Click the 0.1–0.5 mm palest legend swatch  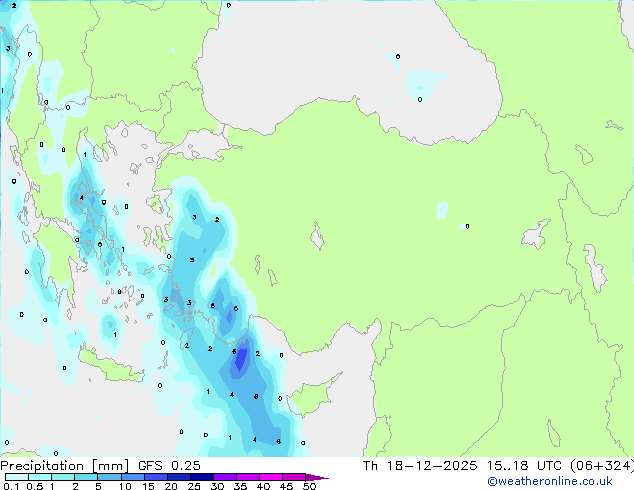pyautogui.click(x=17, y=477)
